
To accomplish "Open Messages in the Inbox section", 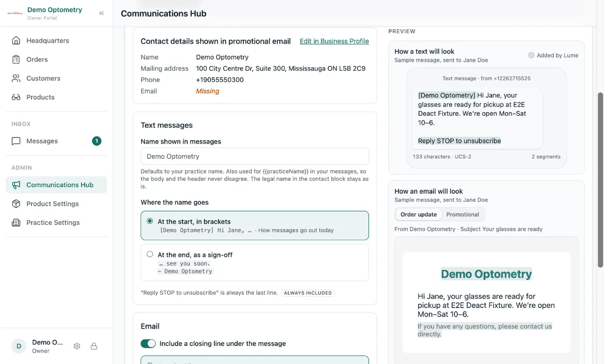I will pos(56,141).
